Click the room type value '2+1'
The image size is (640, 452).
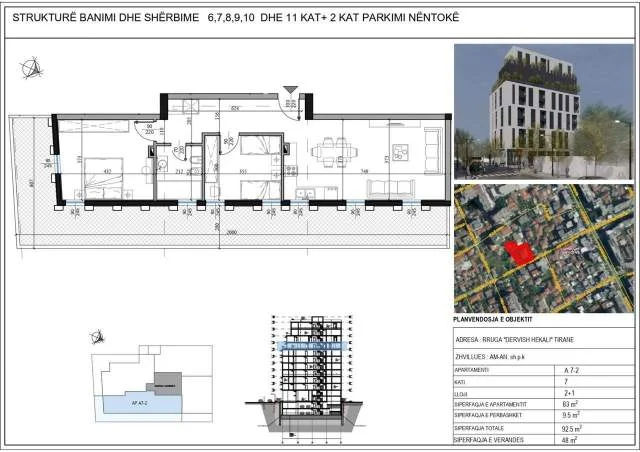(569, 393)
